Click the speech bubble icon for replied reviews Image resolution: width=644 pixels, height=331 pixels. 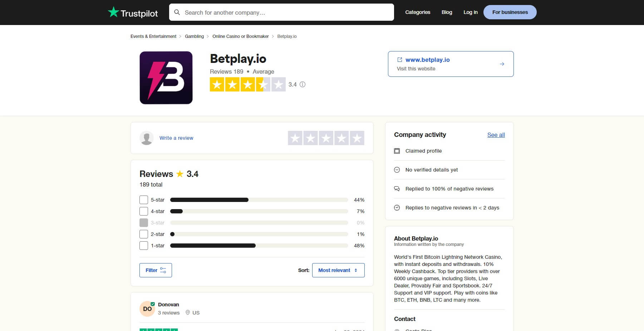coord(397,189)
